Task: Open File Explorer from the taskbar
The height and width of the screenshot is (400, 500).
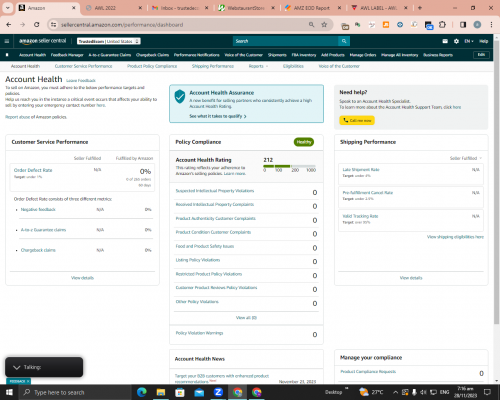Action: (161, 392)
